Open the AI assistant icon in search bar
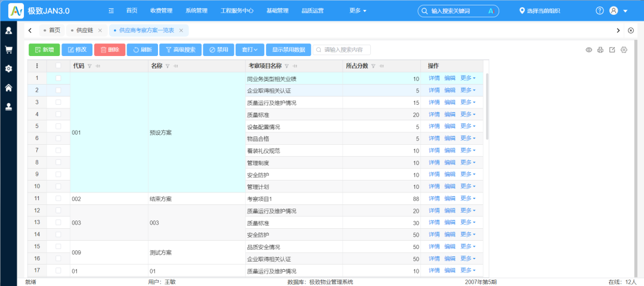644x286 pixels. (x=490, y=11)
